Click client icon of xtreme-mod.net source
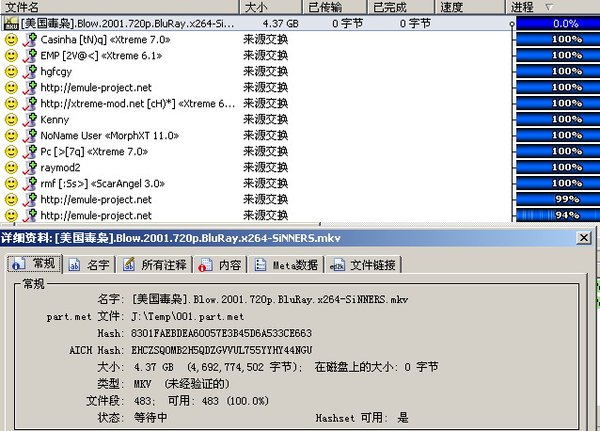600x431 pixels. [x=30, y=104]
